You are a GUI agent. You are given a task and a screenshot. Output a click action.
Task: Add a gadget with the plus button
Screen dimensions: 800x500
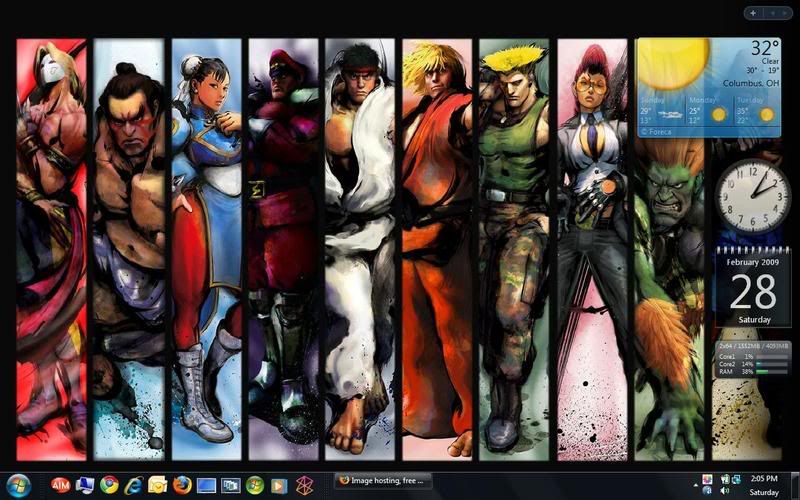pyautogui.click(x=753, y=13)
